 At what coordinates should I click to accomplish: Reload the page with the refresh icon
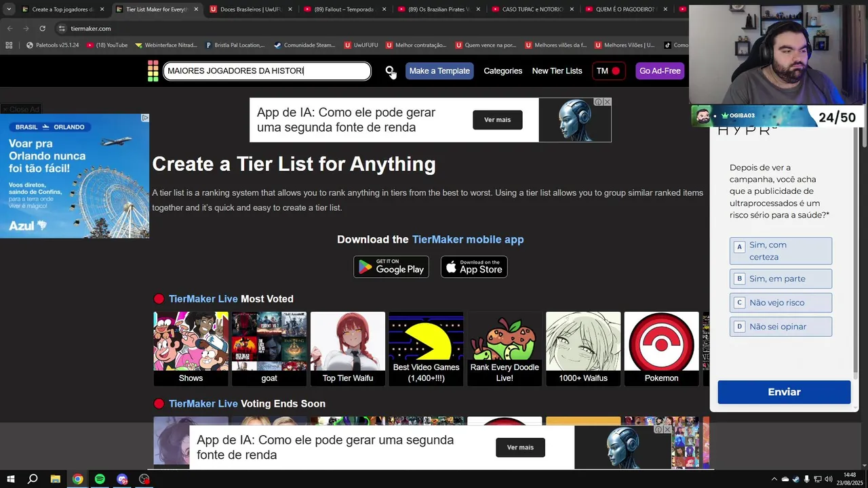pos(42,28)
